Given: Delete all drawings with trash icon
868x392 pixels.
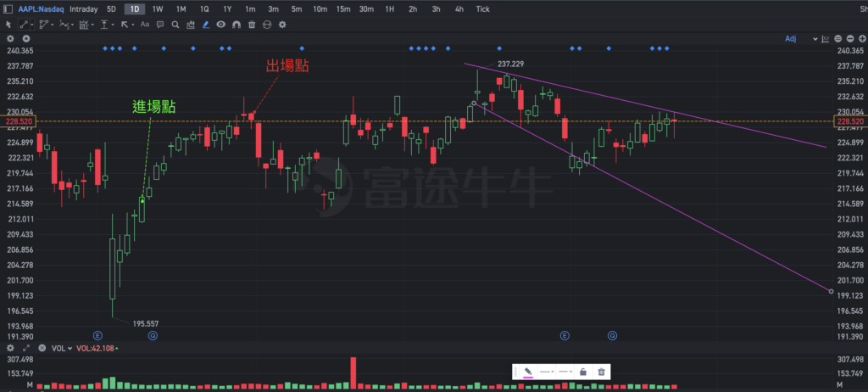Looking at the screenshot, I should 252,25.
